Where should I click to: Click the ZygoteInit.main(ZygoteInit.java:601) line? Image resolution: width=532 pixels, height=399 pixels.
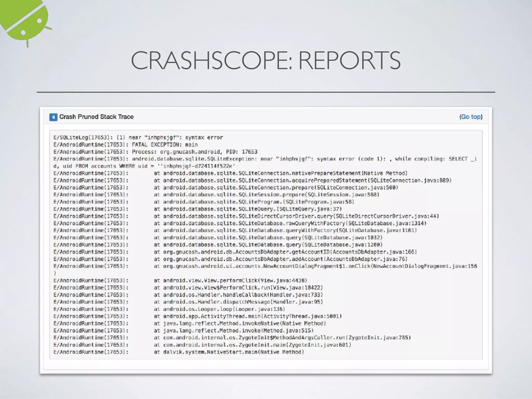tap(202, 345)
